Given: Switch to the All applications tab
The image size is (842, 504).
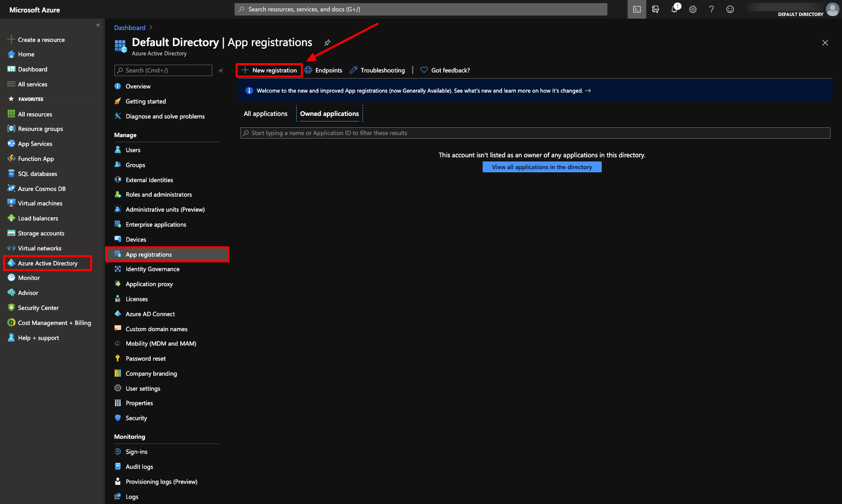Looking at the screenshot, I should [x=265, y=113].
